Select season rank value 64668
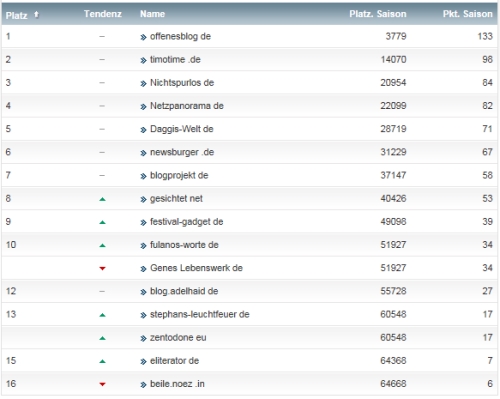The height and width of the screenshot is (399, 500). pos(393,384)
